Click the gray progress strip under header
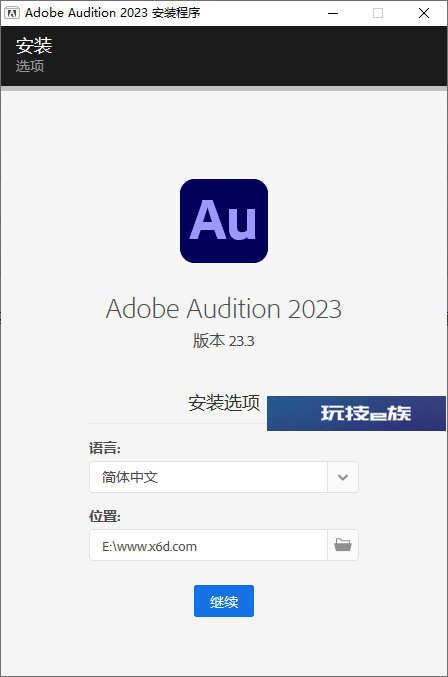This screenshot has width=448, height=677. click(224, 88)
